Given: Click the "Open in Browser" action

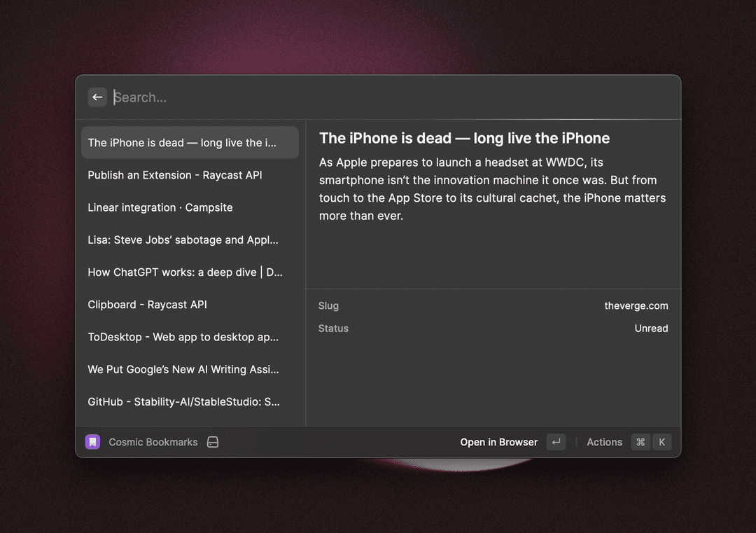Looking at the screenshot, I should coord(498,442).
